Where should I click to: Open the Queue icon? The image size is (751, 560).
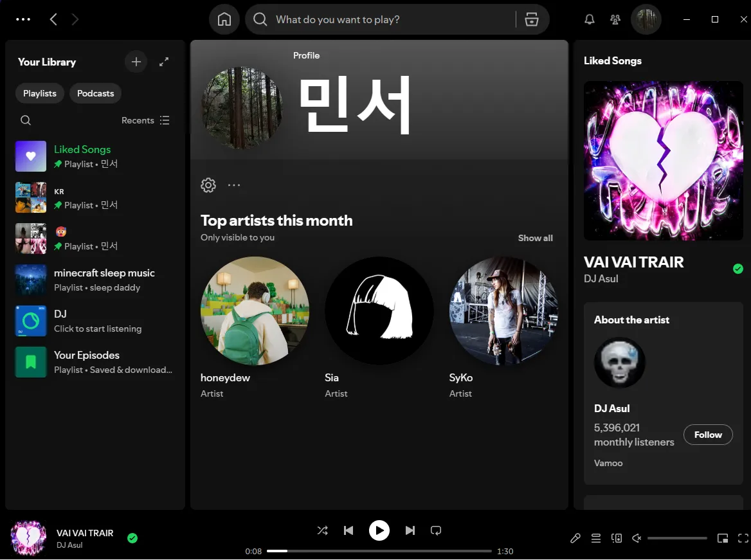(x=596, y=538)
